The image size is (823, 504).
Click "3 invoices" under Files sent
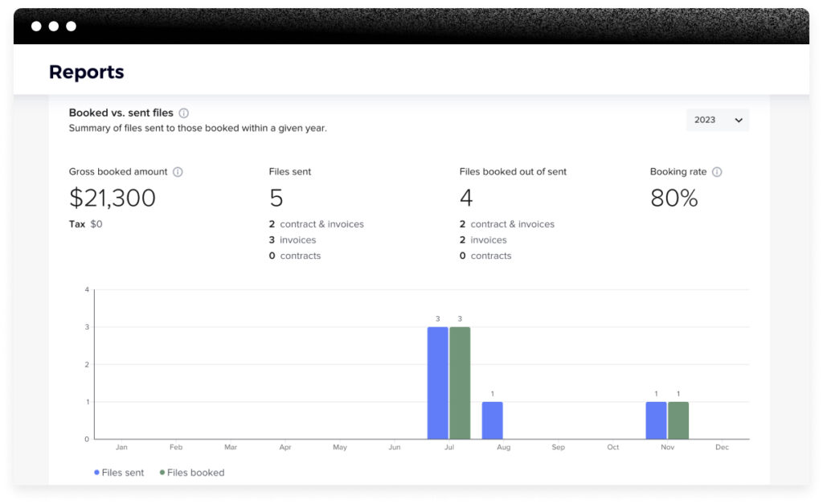click(x=294, y=239)
